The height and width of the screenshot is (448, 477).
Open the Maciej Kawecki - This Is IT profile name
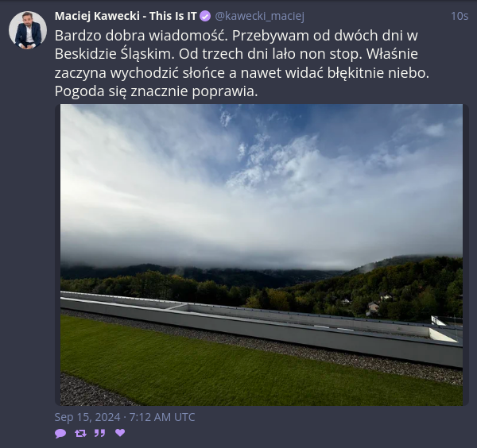pos(126,16)
